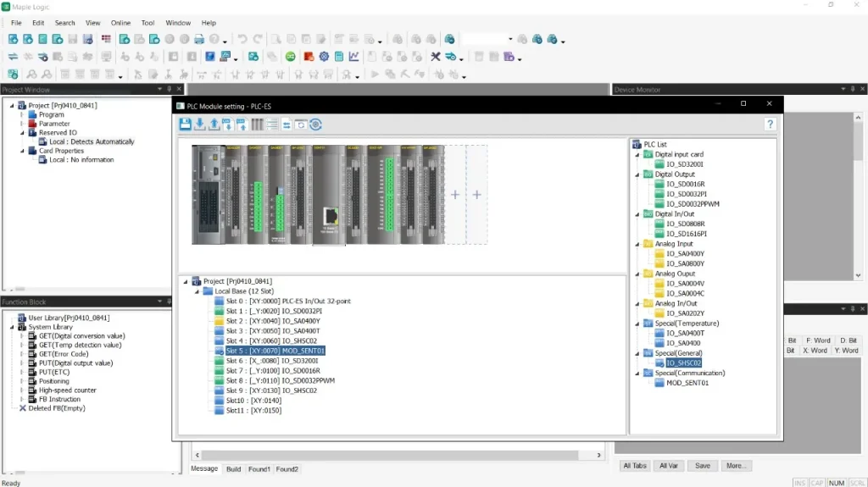Open Project Window panel dropdown arrow
This screenshot has width=868, height=487.
[160, 89]
